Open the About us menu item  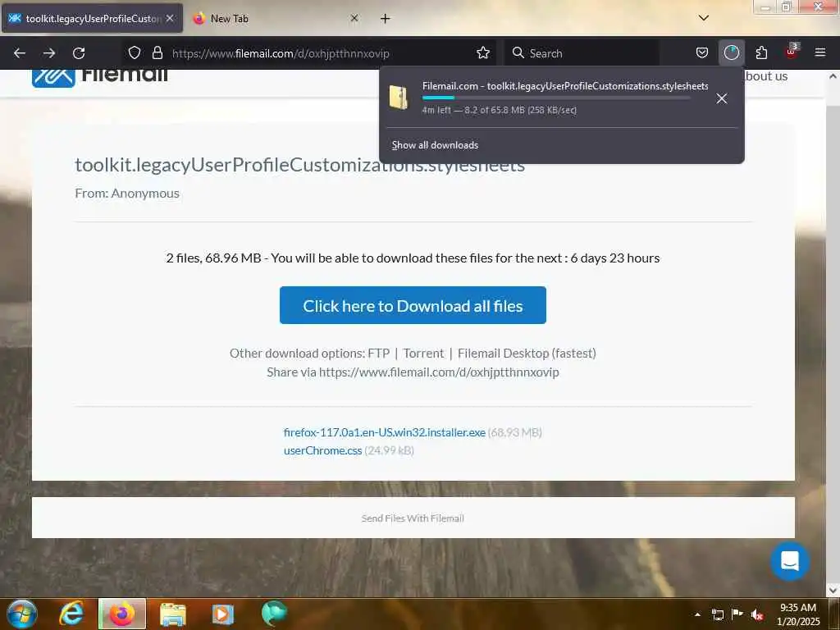pos(766,76)
